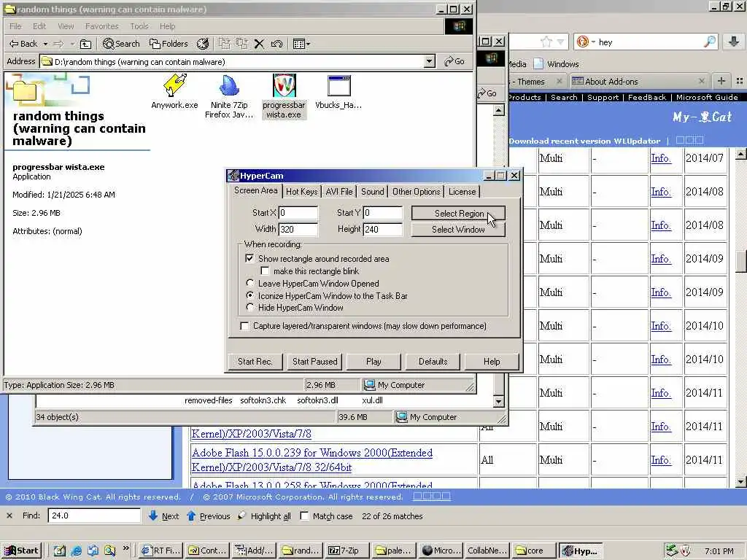Click the browser page vertical scrollbar thumb

(x=741, y=260)
